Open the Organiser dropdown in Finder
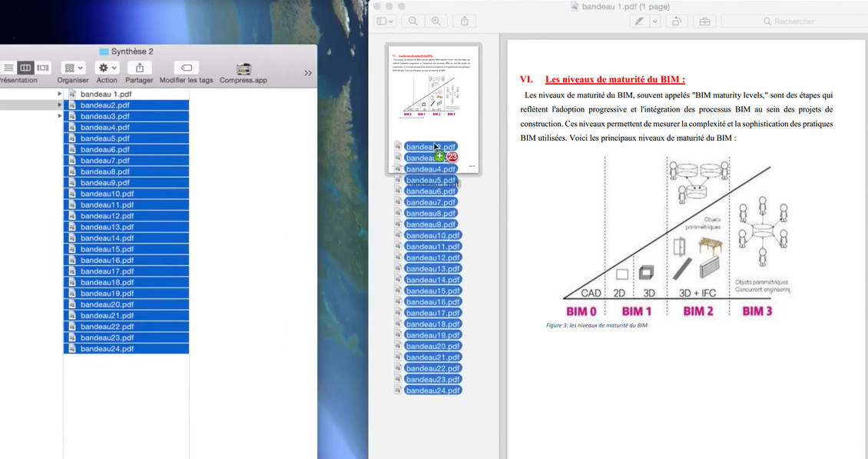 [x=72, y=68]
